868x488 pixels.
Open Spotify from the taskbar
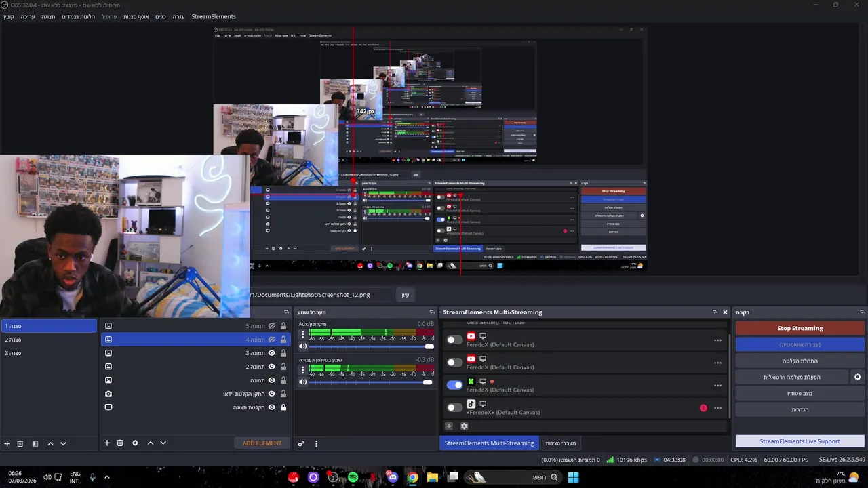coord(353,477)
